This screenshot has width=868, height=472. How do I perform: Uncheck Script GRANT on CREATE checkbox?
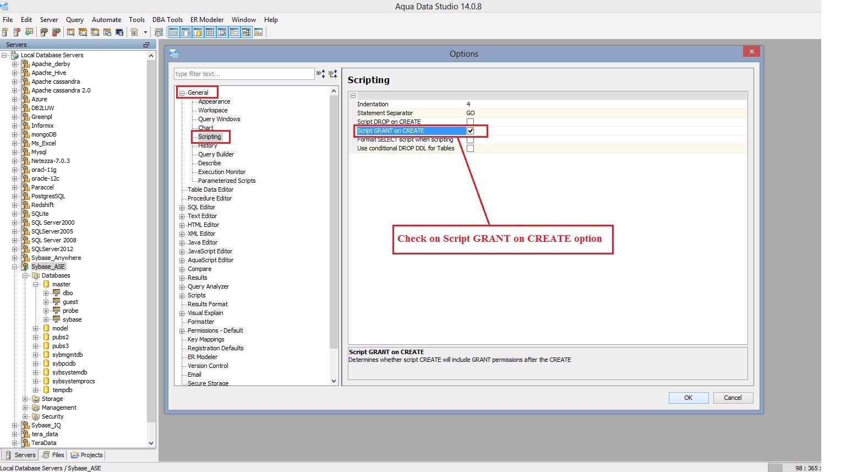pyautogui.click(x=470, y=131)
